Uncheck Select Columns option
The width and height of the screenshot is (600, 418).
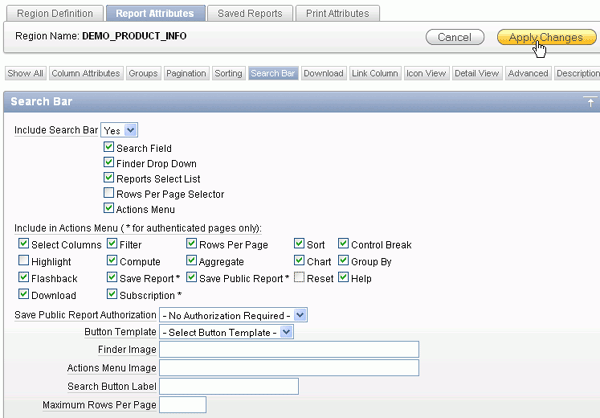24,243
